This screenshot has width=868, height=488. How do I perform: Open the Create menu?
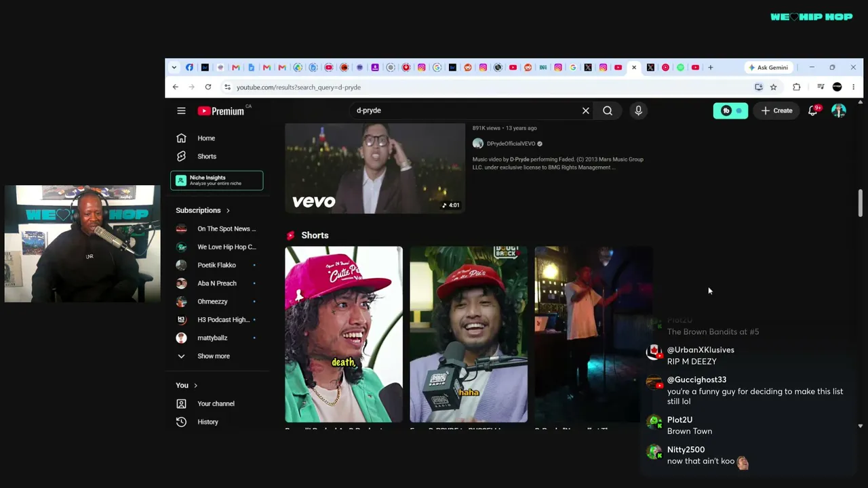776,110
